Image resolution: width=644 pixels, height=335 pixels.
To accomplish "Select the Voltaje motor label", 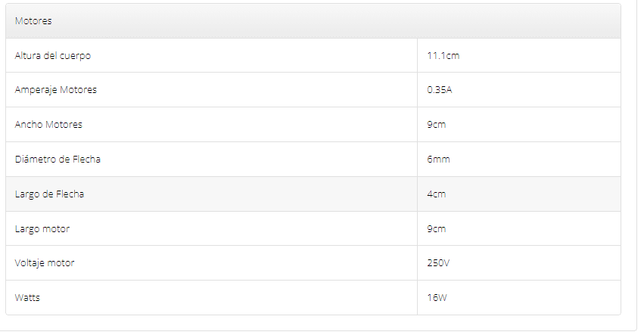I will click(x=45, y=263).
